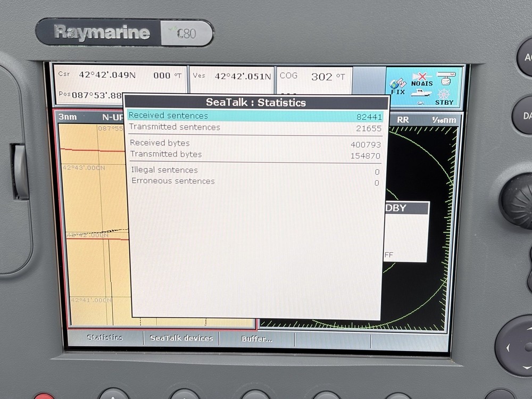Click the 42°41'.000N chart latitude label
532x399 pixels.
coord(90,300)
